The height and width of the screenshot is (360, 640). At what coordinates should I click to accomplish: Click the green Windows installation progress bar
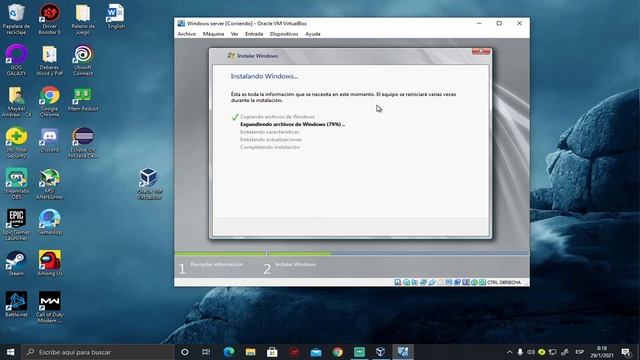coord(253,253)
